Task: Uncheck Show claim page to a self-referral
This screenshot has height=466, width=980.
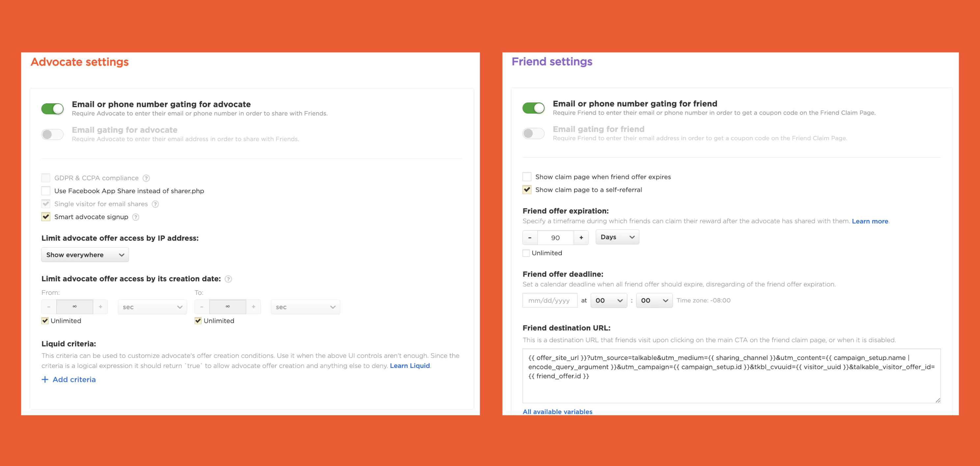Action: (527, 190)
